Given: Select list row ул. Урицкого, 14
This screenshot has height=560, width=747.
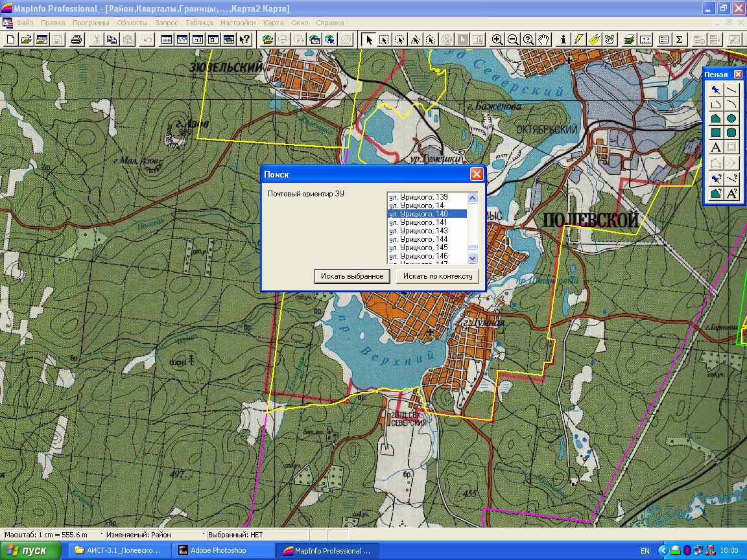Looking at the screenshot, I should [x=427, y=205].
